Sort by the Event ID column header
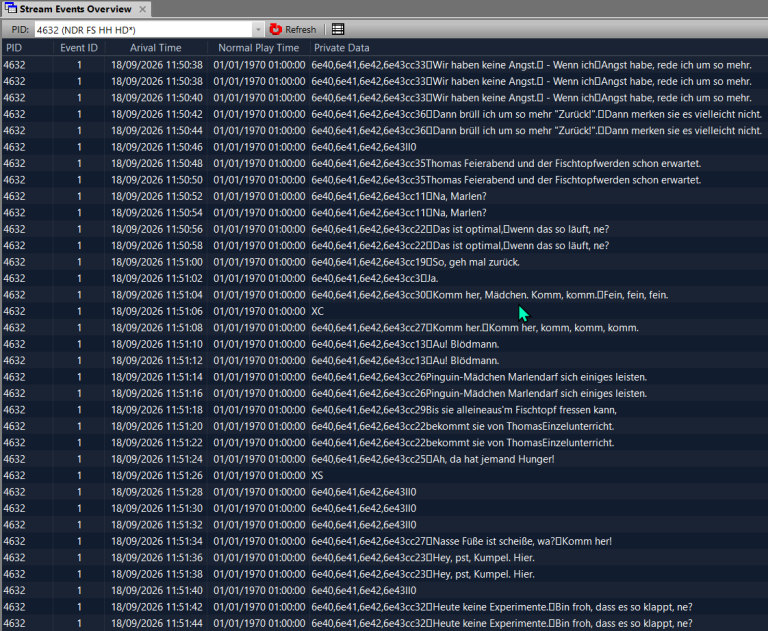 click(x=79, y=48)
